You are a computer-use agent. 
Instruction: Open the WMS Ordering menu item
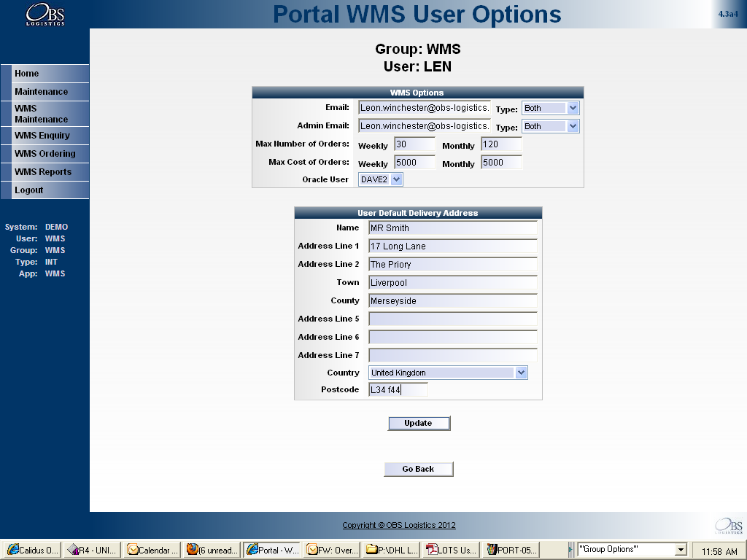tap(44, 153)
